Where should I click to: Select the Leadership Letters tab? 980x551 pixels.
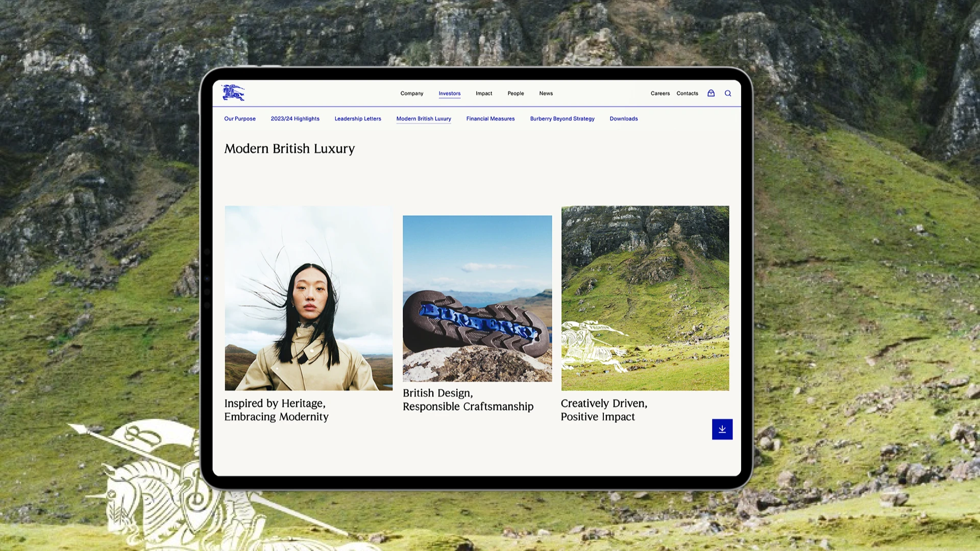[358, 119]
